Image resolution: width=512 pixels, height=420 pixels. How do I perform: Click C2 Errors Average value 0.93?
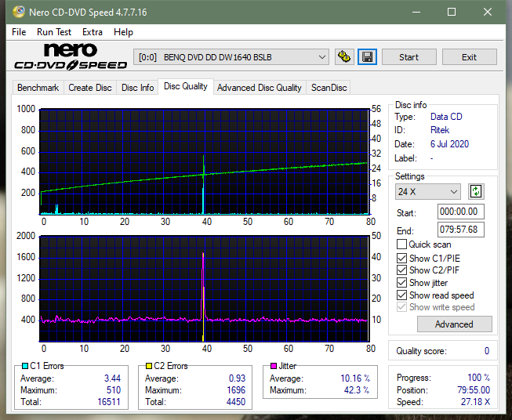point(237,378)
